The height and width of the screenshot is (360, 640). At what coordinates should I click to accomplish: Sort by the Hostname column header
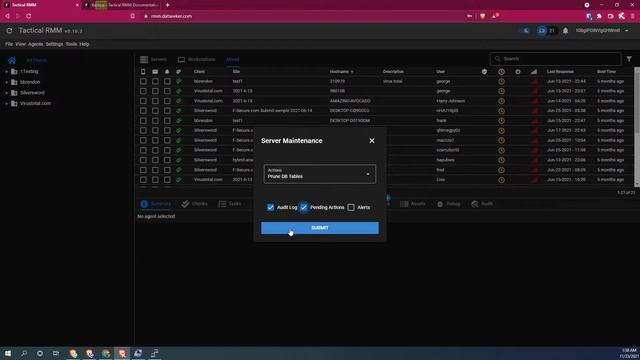pos(341,71)
